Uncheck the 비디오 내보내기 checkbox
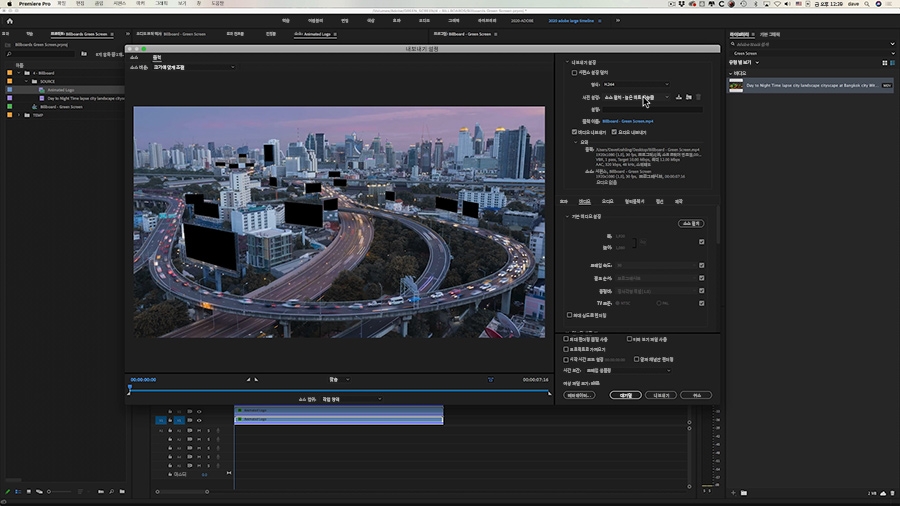900x506 pixels. 575,132
